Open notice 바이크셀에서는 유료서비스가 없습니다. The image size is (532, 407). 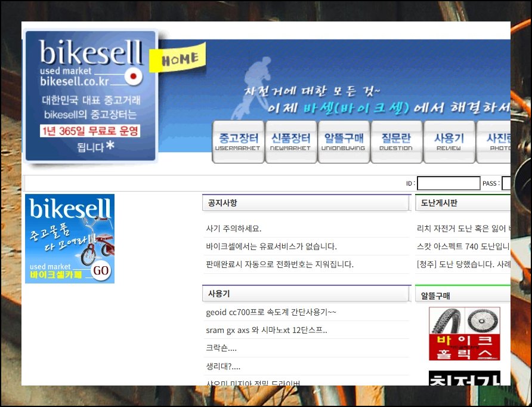click(271, 246)
